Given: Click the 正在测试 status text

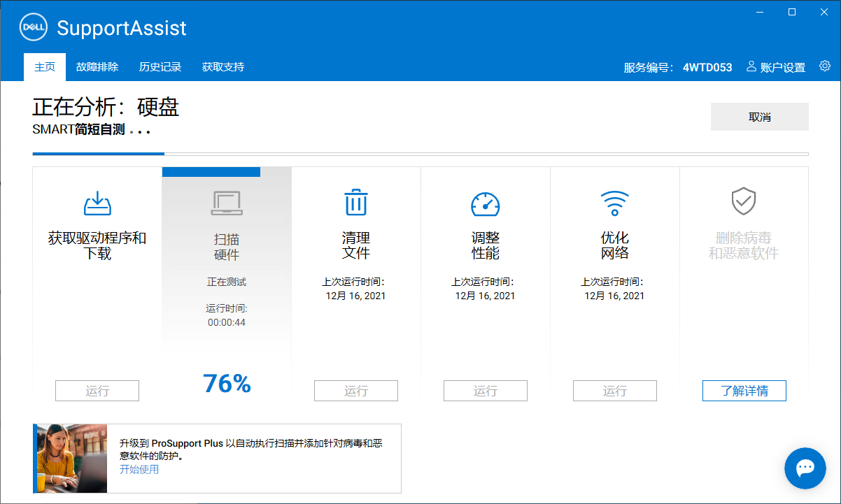Looking at the screenshot, I should (x=227, y=282).
